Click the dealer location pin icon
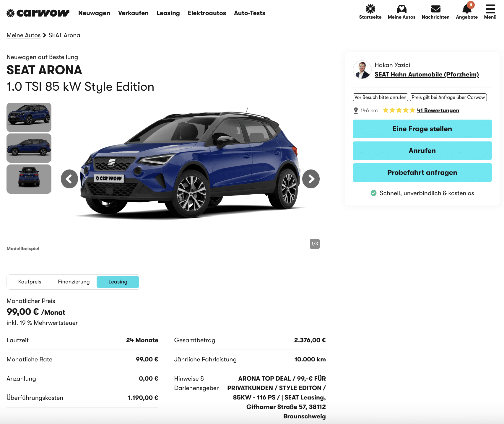 tap(356, 110)
